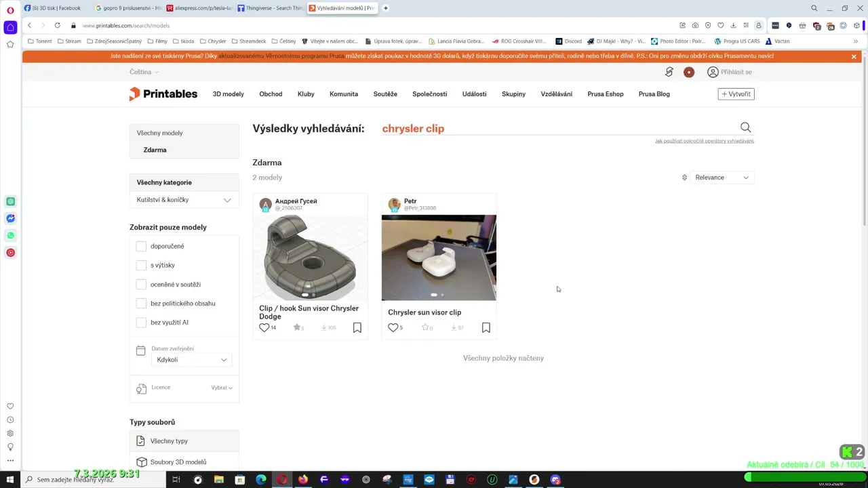868x488 pixels.
Task: Open the Licence Vybrat dropdown
Action: [x=222, y=388]
